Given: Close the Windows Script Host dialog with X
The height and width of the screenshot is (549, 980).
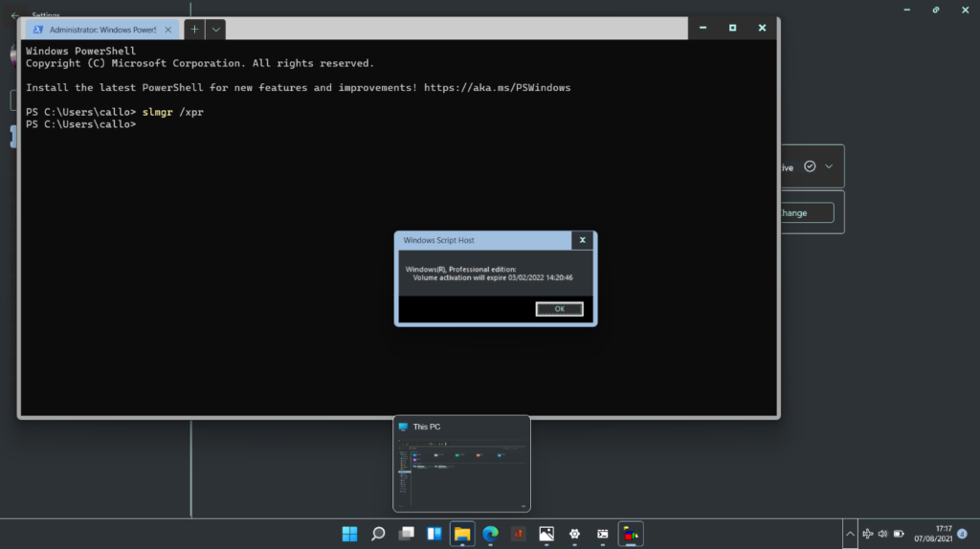Looking at the screenshot, I should tap(582, 240).
